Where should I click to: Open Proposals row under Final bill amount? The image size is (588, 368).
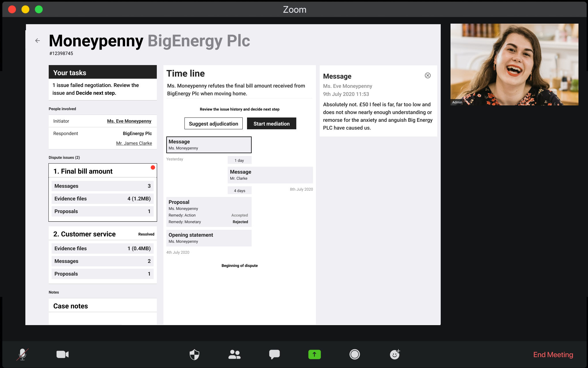coord(103,211)
